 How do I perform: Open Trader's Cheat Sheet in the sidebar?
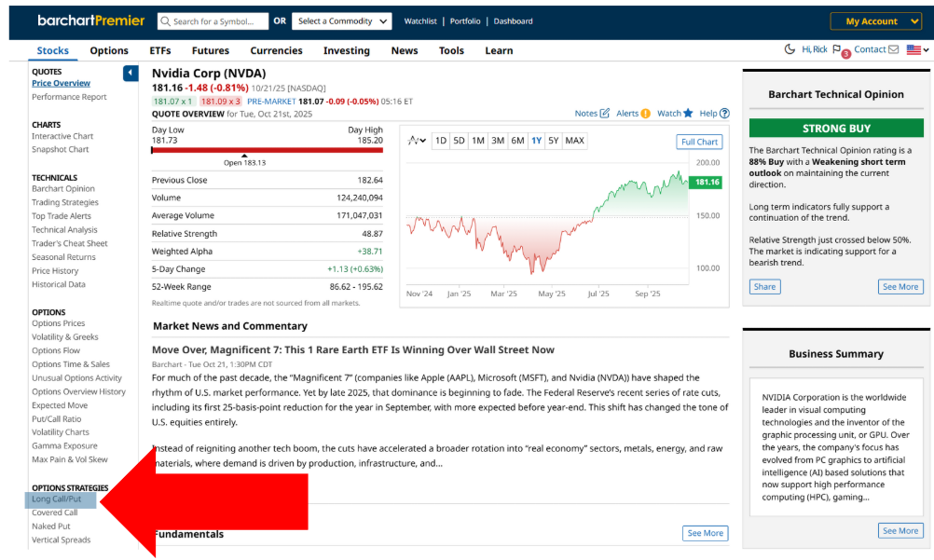pyautogui.click(x=70, y=243)
